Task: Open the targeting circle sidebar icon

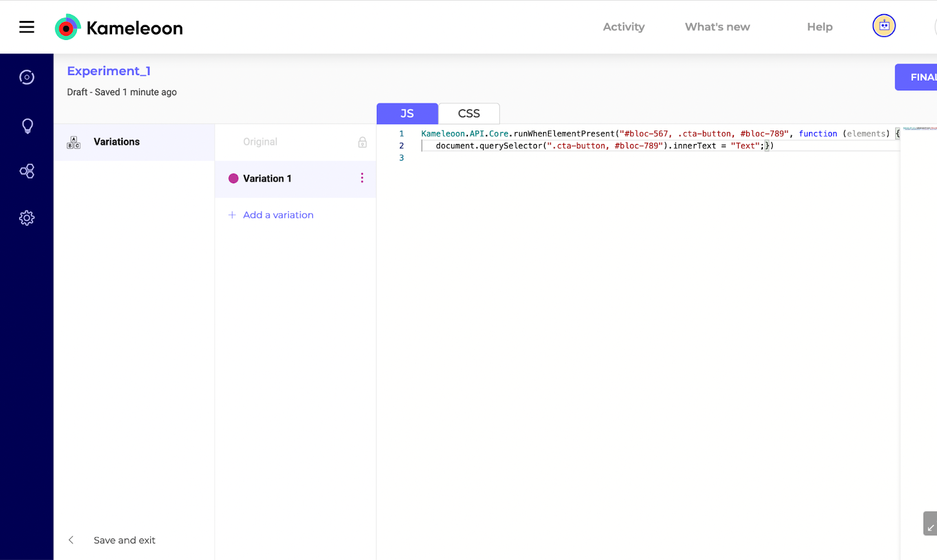Action: [x=26, y=77]
